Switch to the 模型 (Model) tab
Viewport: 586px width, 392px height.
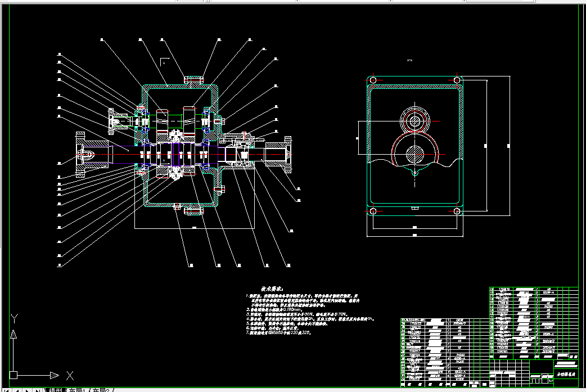coord(55,390)
